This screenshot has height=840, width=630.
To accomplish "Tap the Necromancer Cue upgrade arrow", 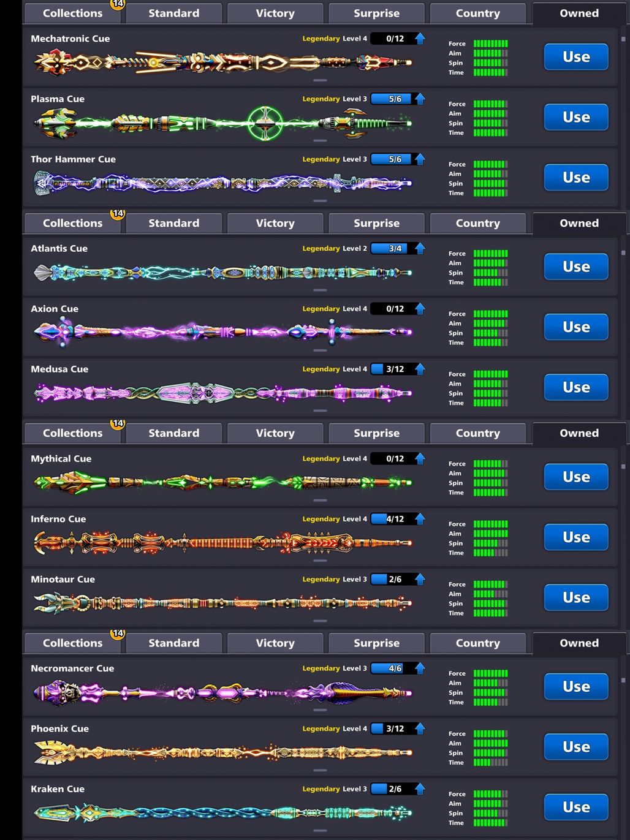I will click(420, 668).
